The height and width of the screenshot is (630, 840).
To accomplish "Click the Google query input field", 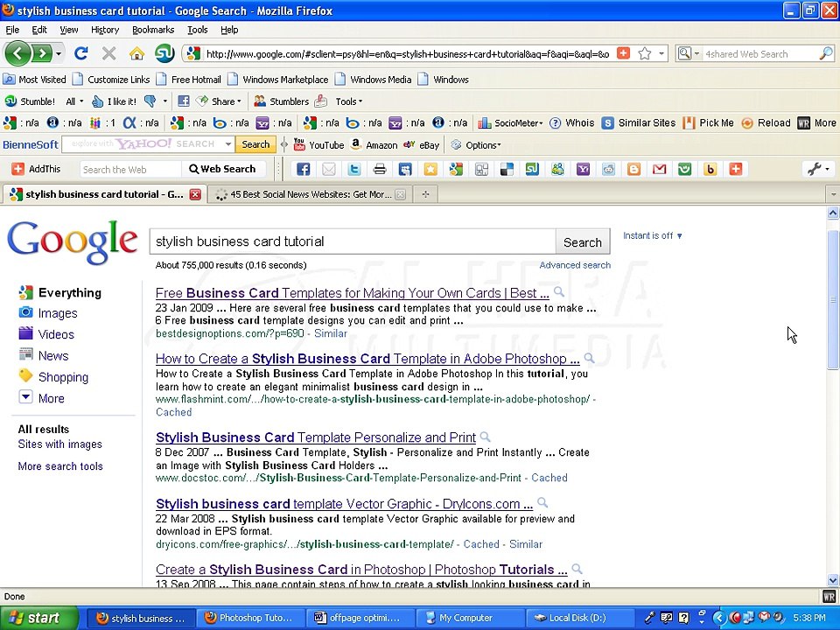I will [353, 241].
